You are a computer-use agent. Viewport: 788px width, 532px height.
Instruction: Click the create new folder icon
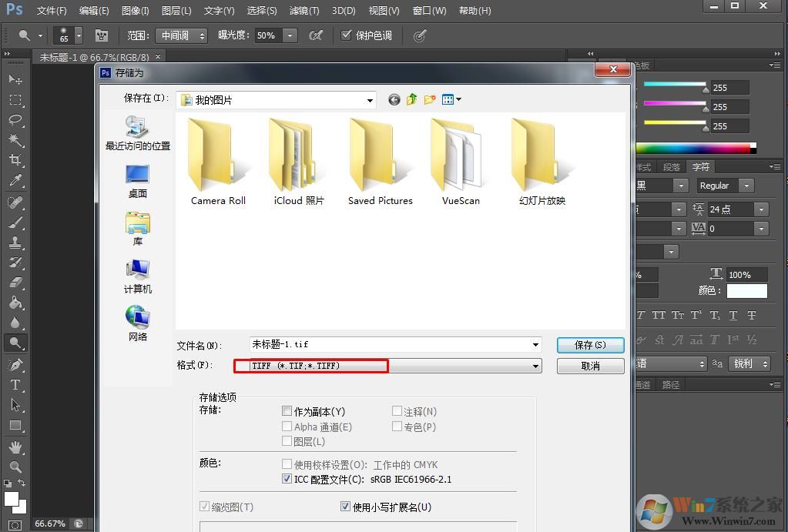pos(430,99)
